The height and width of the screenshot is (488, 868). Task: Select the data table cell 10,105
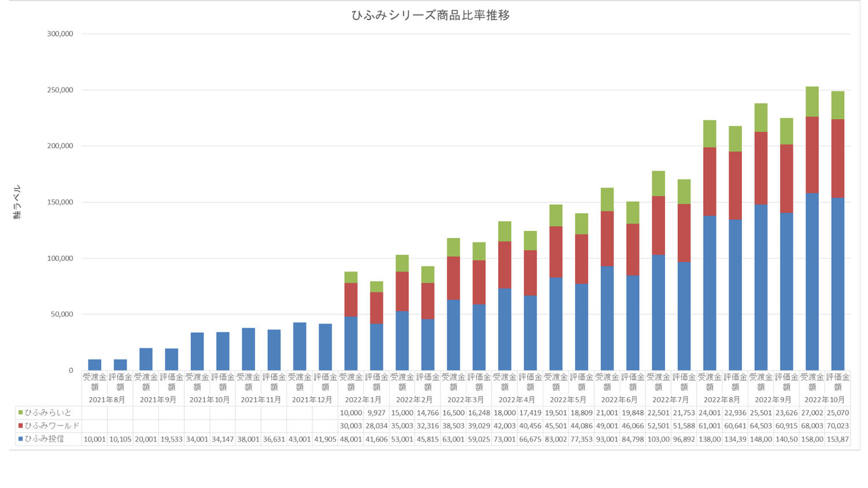[x=120, y=439]
